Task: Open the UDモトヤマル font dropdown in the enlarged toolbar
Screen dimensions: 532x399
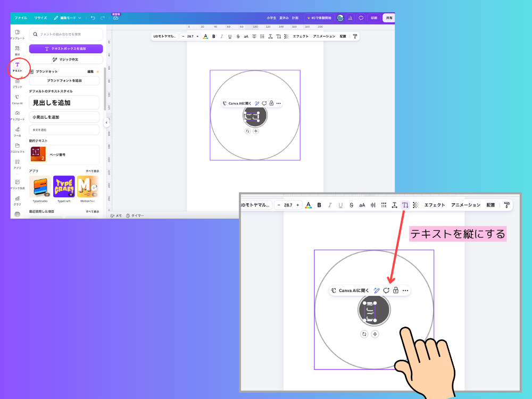Action: pos(256,205)
